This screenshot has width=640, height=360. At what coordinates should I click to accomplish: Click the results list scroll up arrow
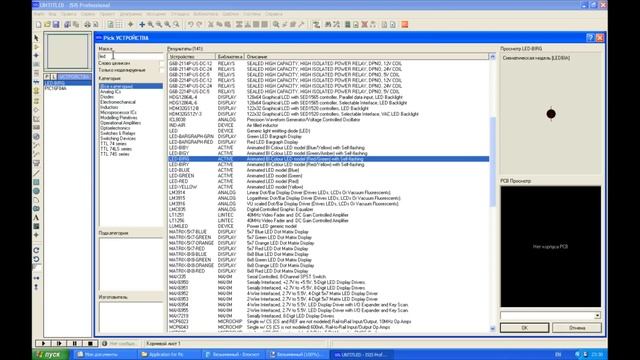[492, 57]
